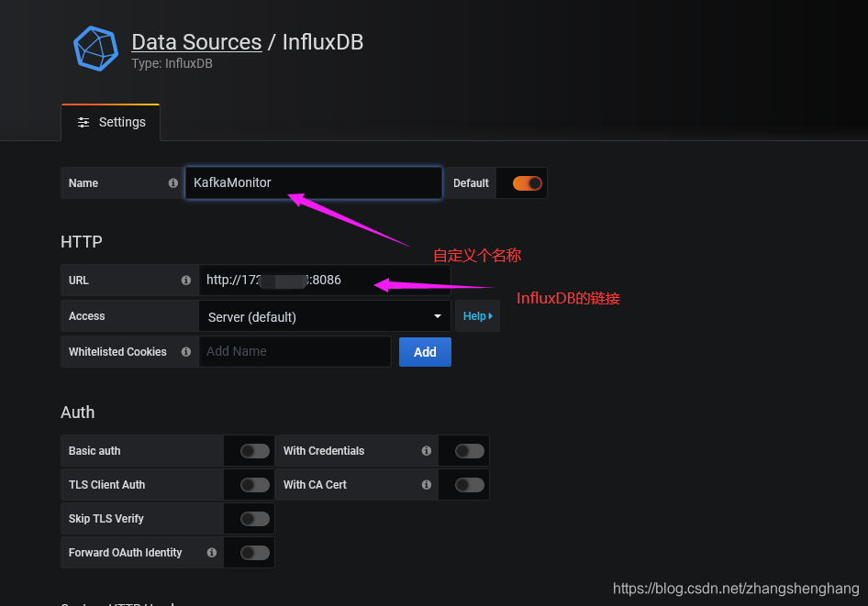This screenshot has width=868, height=606.
Task: Click the blue Add button
Action: point(425,352)
